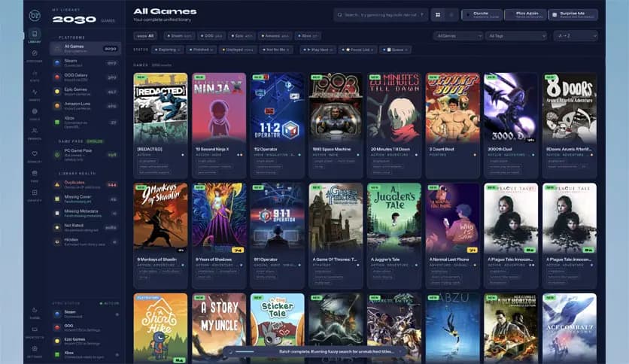629x364 pixels.
Task: Click the app logo at the top-left
Action: 35,16
